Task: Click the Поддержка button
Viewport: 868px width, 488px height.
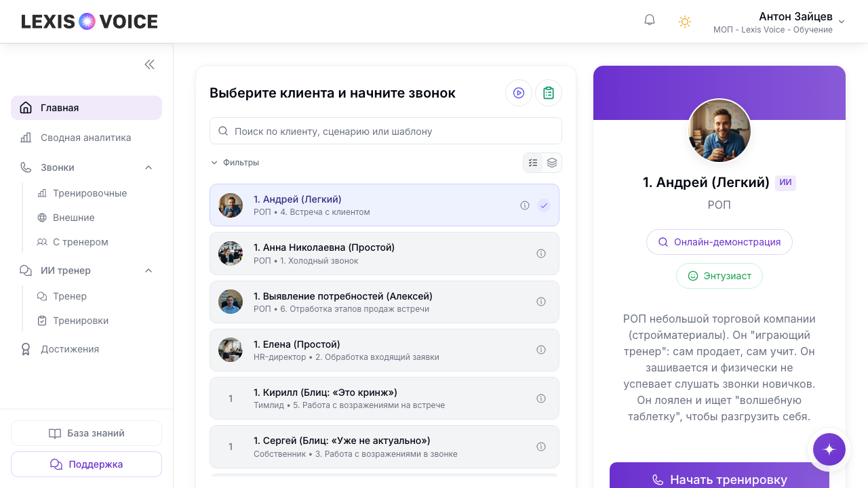Action: pos(86,464)
